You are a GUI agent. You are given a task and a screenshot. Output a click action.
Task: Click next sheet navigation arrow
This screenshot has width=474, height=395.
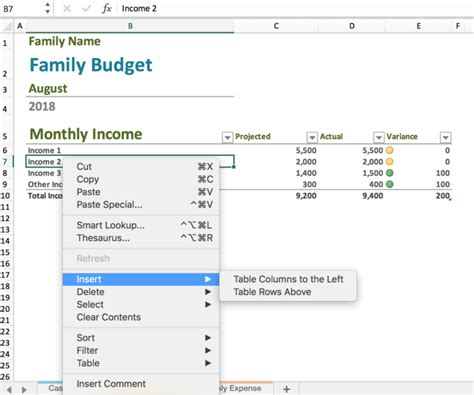point(24,389)
